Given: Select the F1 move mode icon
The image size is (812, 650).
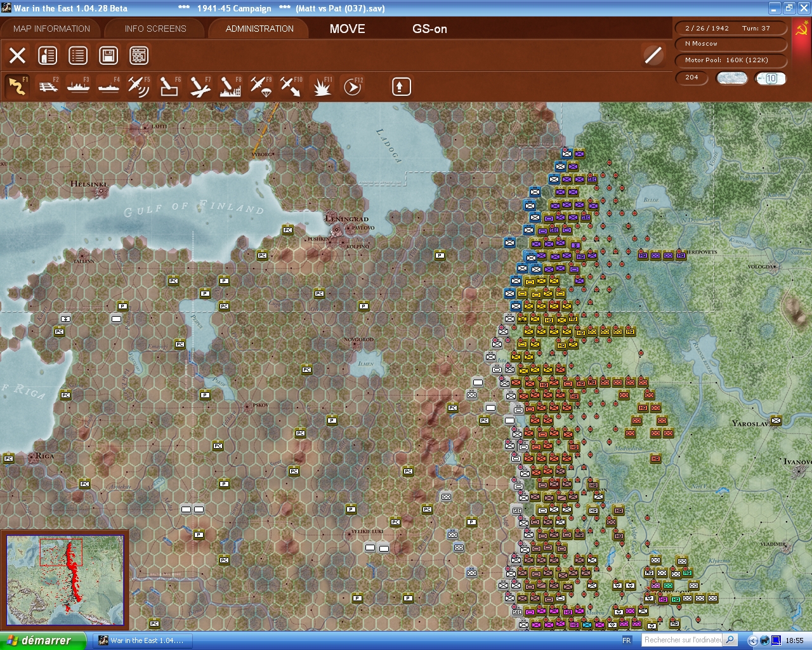Looking at the screenshot, I should (17, 86).
